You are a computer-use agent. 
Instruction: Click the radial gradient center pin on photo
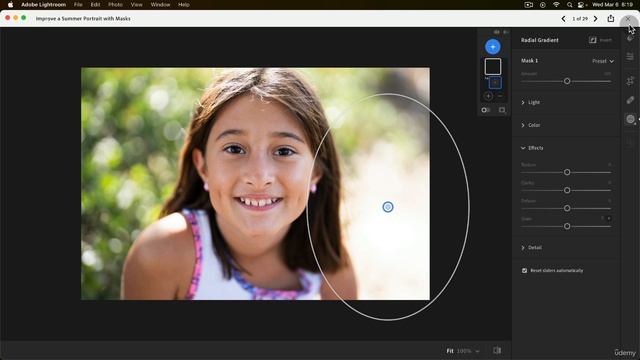click(388, 207)
